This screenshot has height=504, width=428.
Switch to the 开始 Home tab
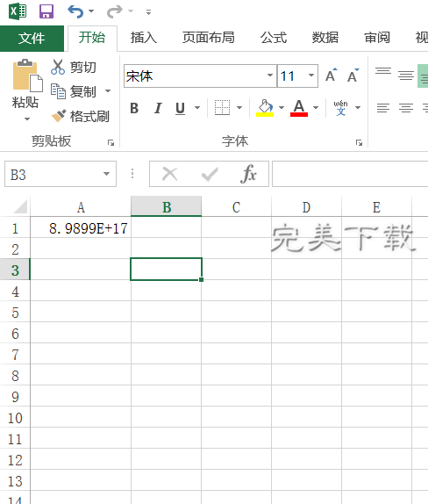92,38
